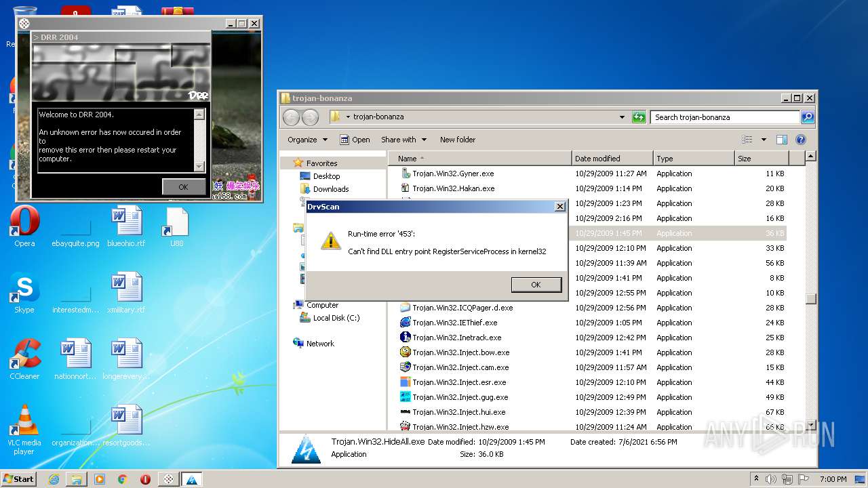Screen dimensions: 868x488
Task: Toggle the preview pane icon in Explorer
Action: [782, 140]
